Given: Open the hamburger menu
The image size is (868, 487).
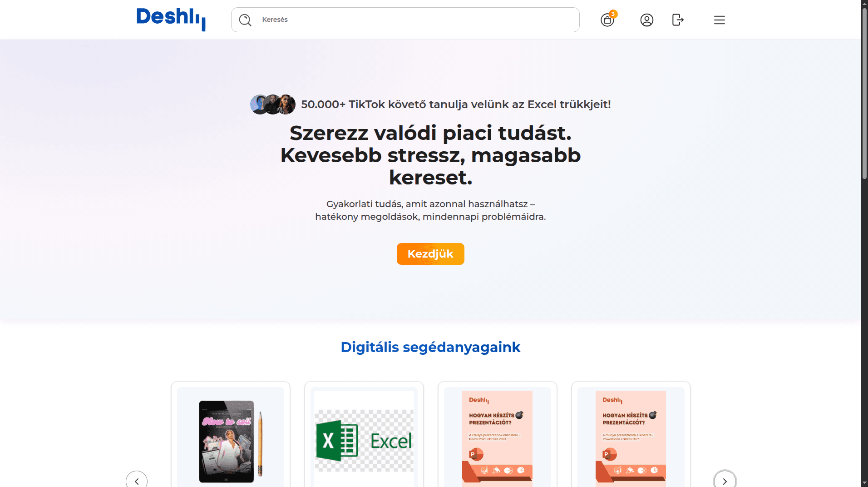Looking at the screenshot, I should [720, 20].
